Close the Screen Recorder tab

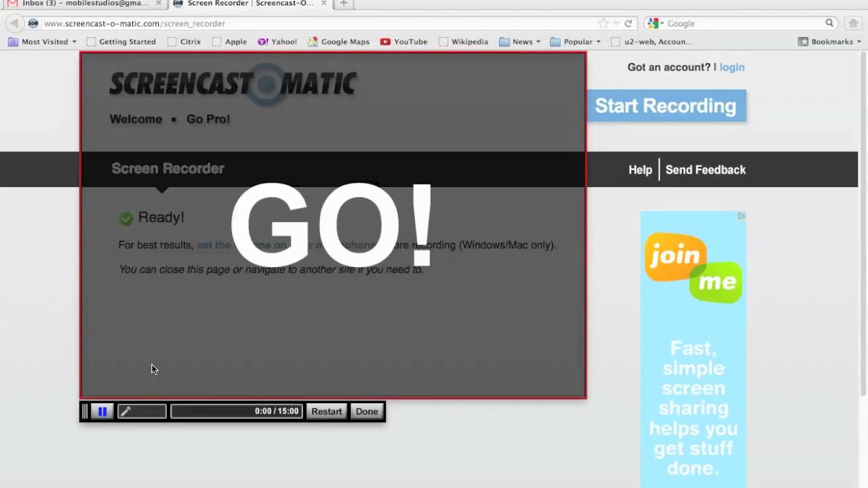(x=323, y=3)
